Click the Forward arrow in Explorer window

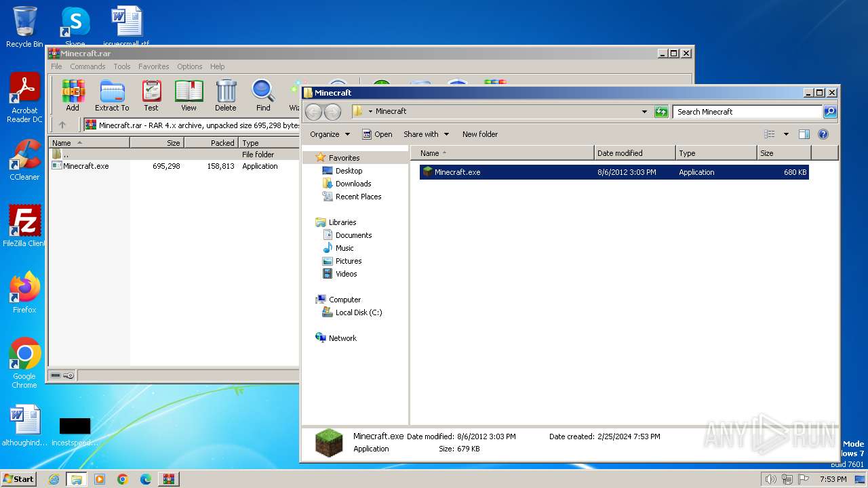[x=332, y=112]
